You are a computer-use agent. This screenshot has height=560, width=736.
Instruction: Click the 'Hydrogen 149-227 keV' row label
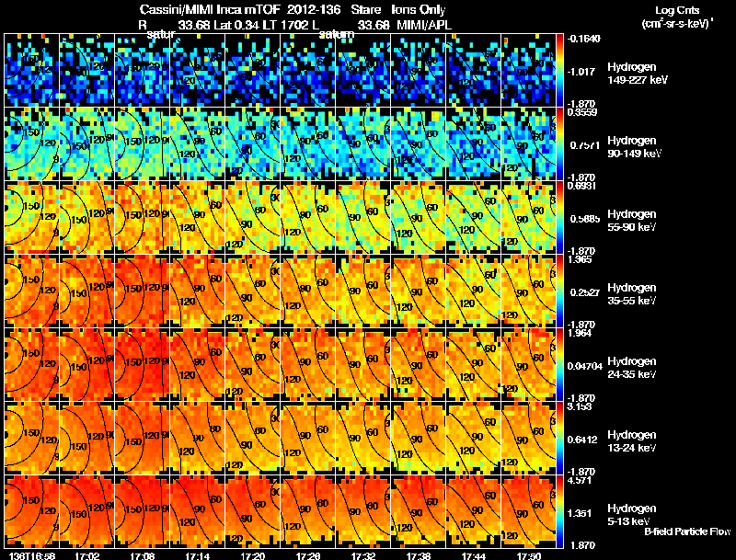pyautogui.click(x=637, y=74)
